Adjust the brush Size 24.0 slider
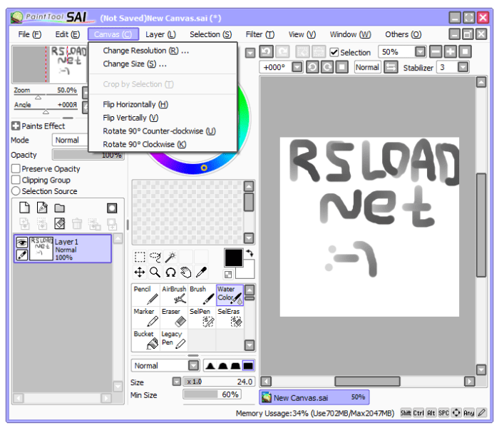 coord(220,382)
